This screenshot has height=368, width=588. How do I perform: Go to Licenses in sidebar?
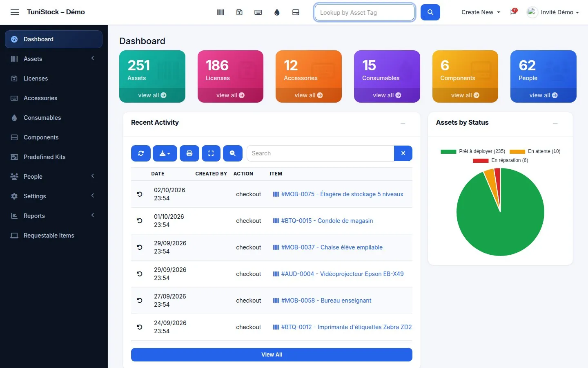tap(53, 79)
